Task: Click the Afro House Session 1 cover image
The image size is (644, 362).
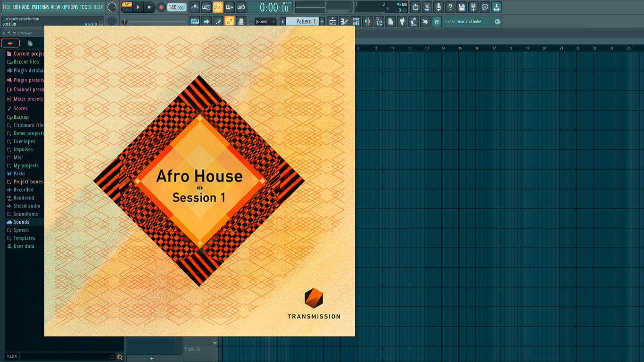Action: pyautogui.click(x=199, y=181)
